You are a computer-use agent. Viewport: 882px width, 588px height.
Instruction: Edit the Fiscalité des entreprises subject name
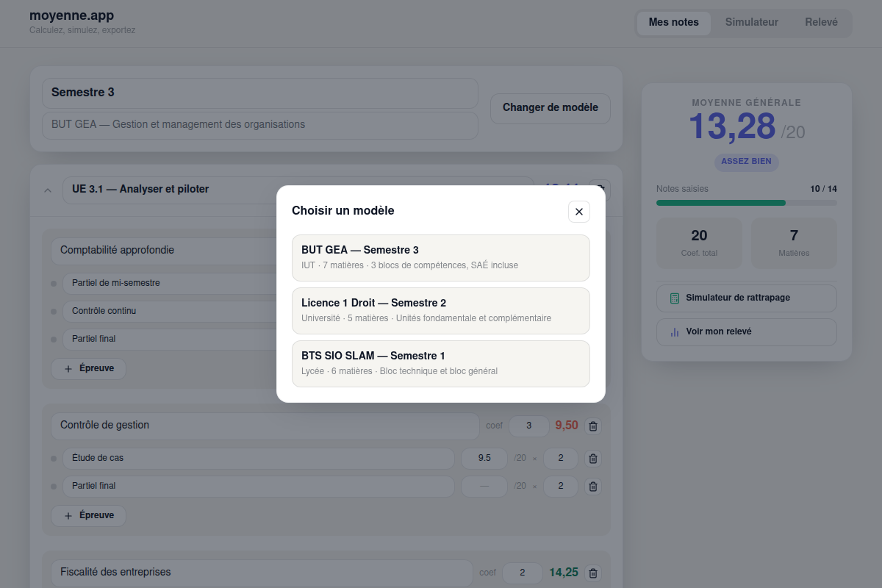[262, 573]
